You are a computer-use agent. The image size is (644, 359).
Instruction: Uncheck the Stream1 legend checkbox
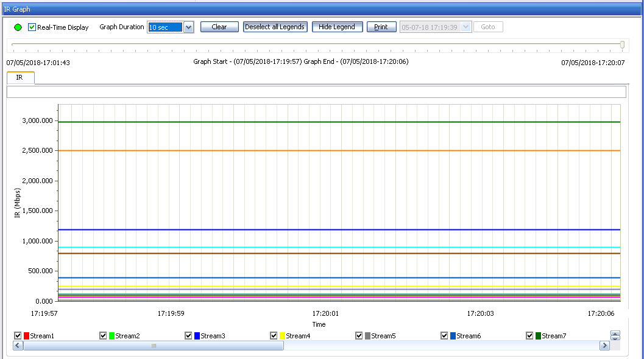(18, 336)
